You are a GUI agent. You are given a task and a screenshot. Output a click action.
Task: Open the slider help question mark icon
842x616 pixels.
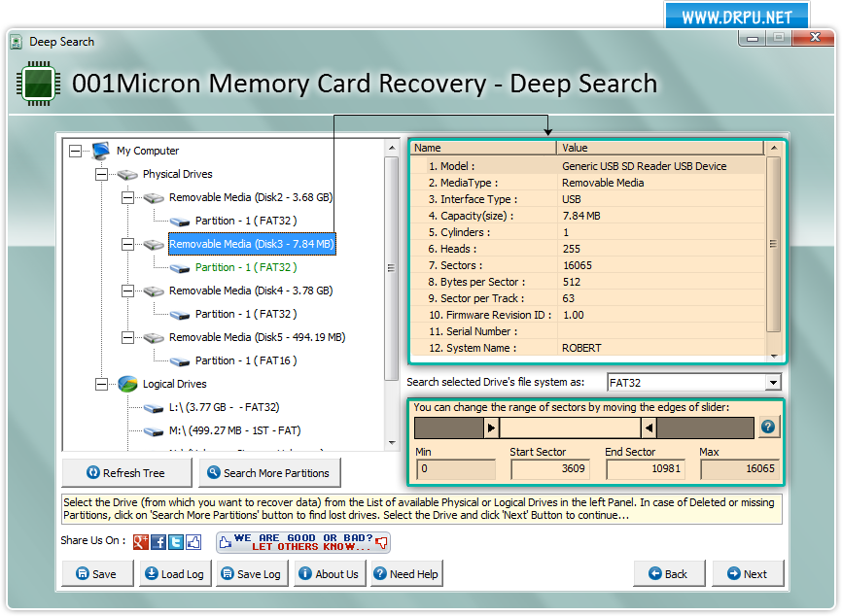(768, 428)
